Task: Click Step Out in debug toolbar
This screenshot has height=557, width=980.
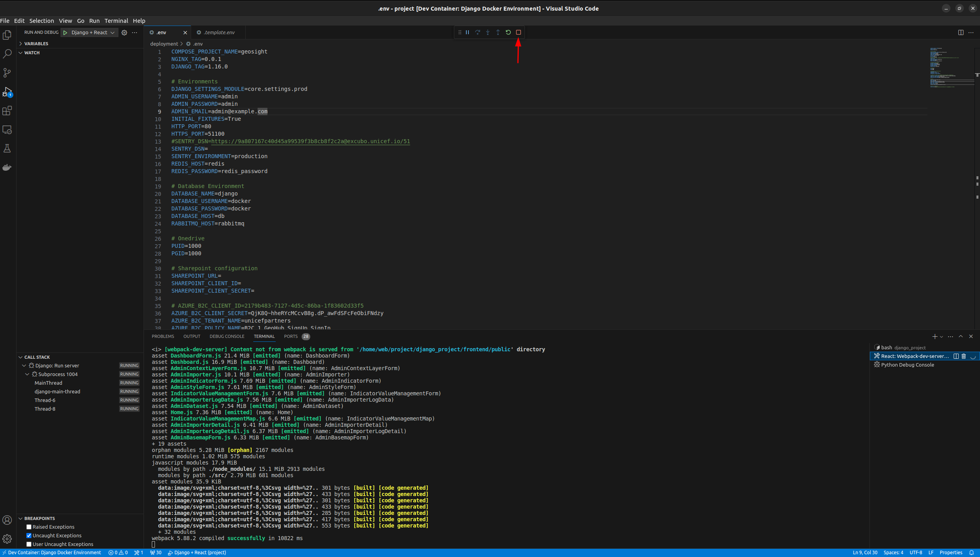Action: tap(498, 32)
